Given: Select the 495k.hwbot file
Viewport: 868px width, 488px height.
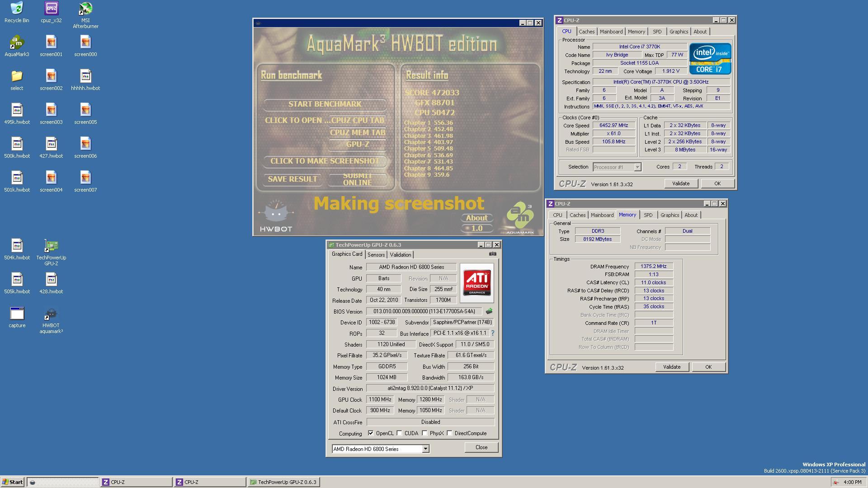Looking at the screenshot, I should tap(17, 114).
